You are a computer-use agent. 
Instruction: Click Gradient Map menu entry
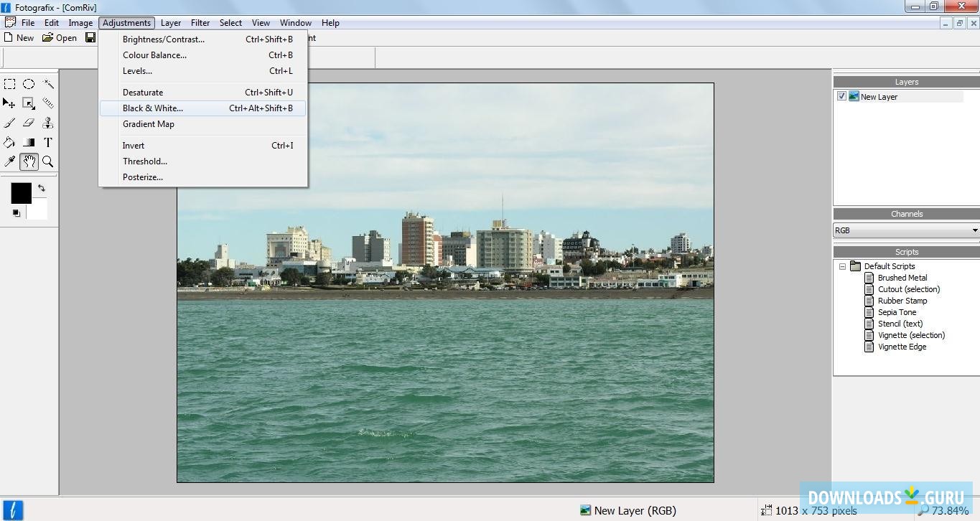coord(149,124)
